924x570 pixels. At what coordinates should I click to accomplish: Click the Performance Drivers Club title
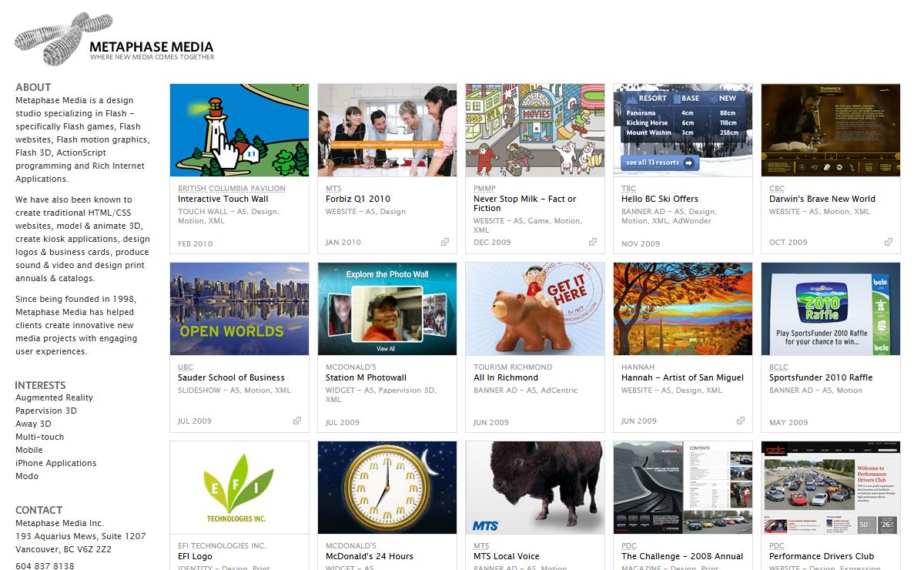[822, 556]
